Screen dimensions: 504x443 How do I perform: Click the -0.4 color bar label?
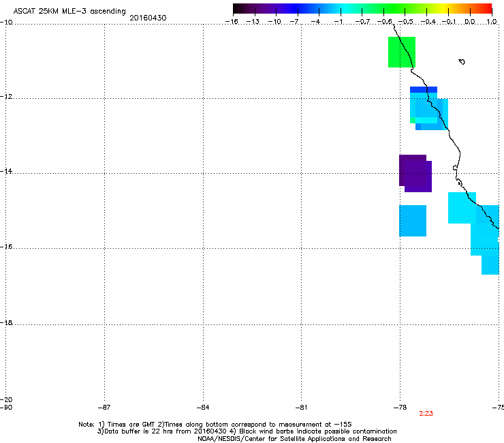pos(428,22)
